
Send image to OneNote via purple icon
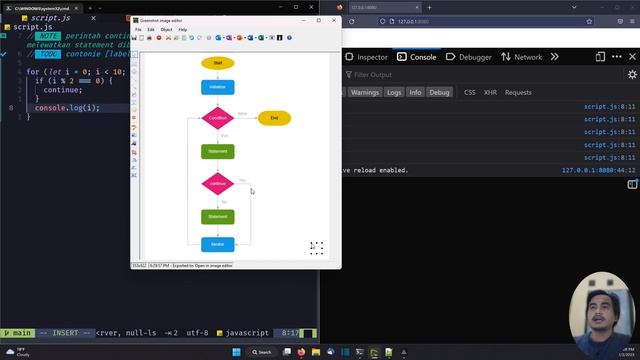click(229, 38)
